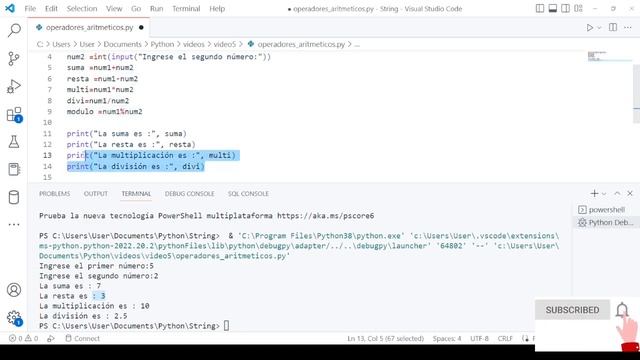Open the Run and Debug view
Screen dimensions: 640x360
(14, 86)
